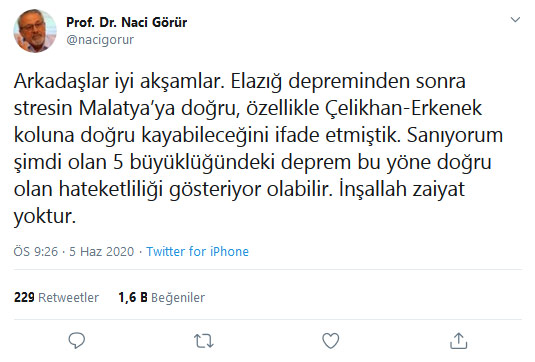
Task: Click the word İnşallah in the tweet
Action: click(x=373, y=189)
